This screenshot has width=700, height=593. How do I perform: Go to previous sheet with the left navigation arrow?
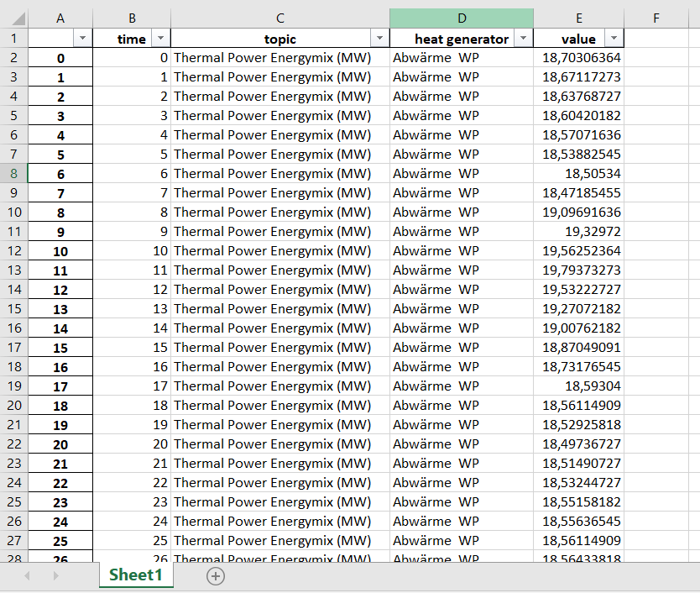tap(27, 575)
